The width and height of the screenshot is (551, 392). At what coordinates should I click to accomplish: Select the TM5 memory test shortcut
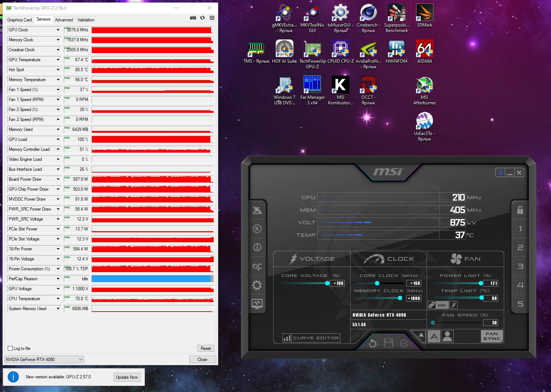(x=256, y=52)
